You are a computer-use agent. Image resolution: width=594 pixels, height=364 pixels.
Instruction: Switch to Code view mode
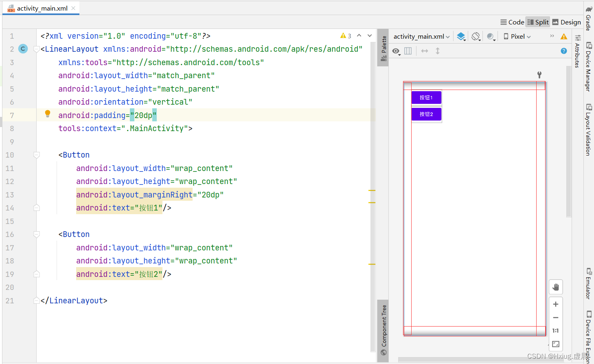pyautogui.click(x=512, y=22)
